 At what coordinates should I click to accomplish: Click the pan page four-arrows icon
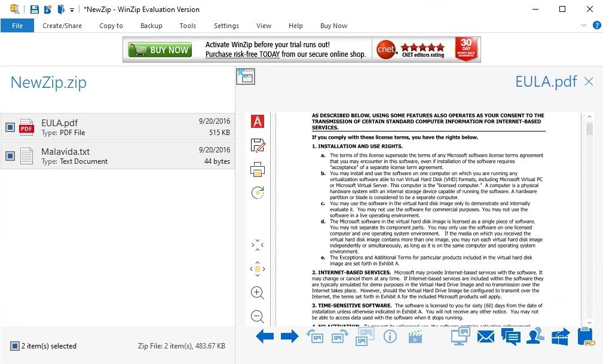(x=258, y=269)
